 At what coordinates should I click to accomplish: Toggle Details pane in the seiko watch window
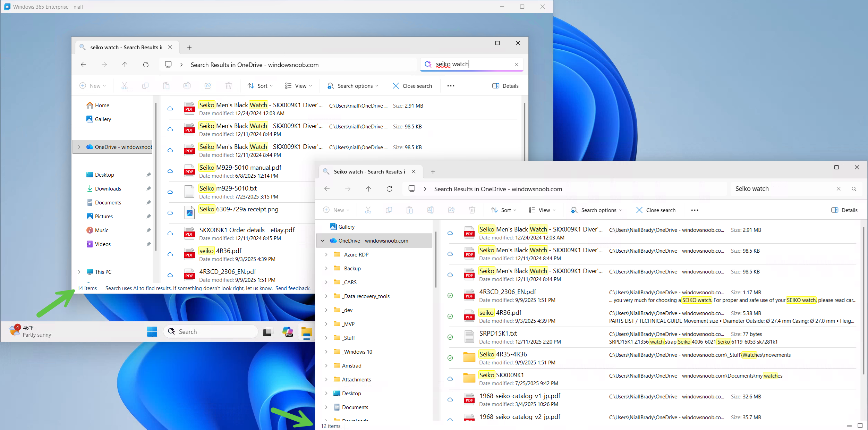point(505,86)
